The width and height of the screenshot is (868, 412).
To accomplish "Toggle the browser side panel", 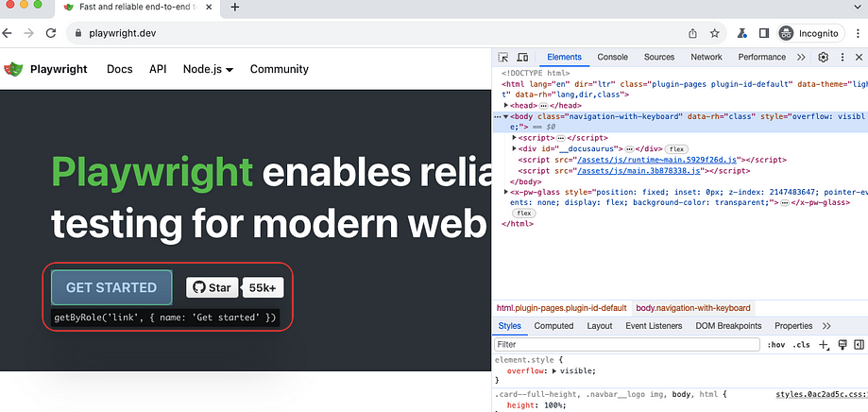I will (x=764, y=33).
